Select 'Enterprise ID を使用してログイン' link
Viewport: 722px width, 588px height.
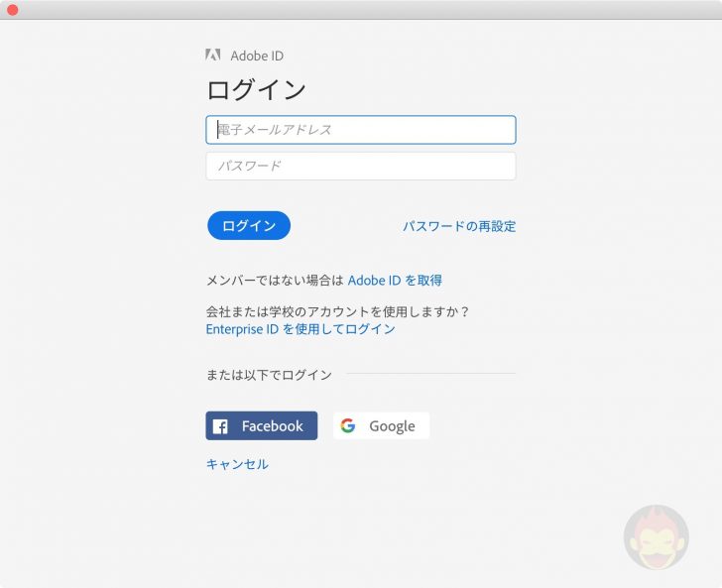[x=301, y=329]
